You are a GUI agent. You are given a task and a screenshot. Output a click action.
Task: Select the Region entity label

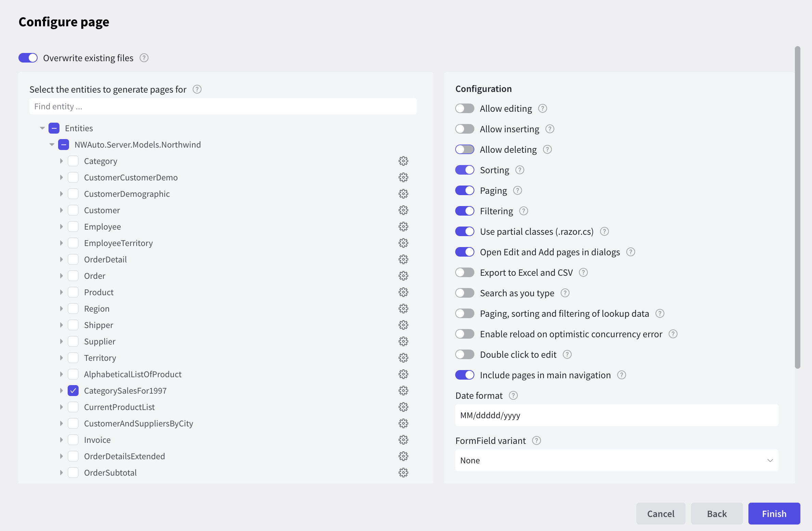(97, 309)
